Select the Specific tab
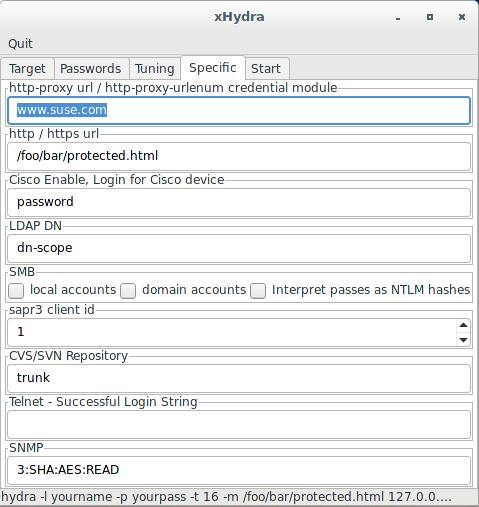The height and width of the screenshot is (507, 479). (x=213, y=68)
